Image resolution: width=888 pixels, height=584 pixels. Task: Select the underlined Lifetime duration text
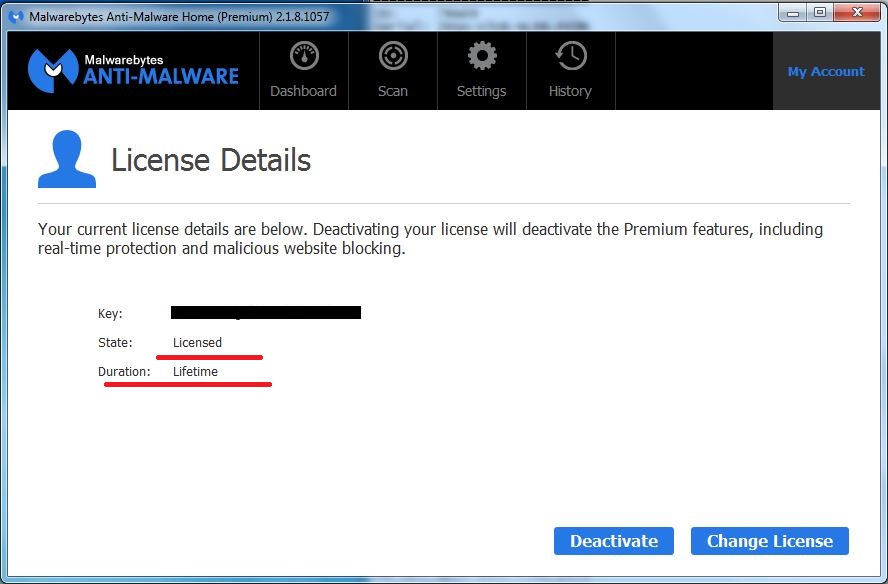click(195, 371)
